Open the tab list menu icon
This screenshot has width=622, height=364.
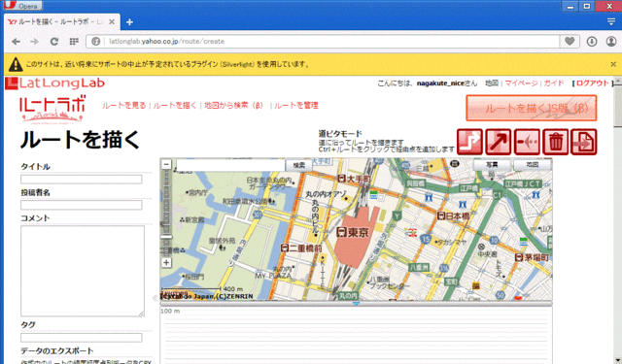point(611,21)
